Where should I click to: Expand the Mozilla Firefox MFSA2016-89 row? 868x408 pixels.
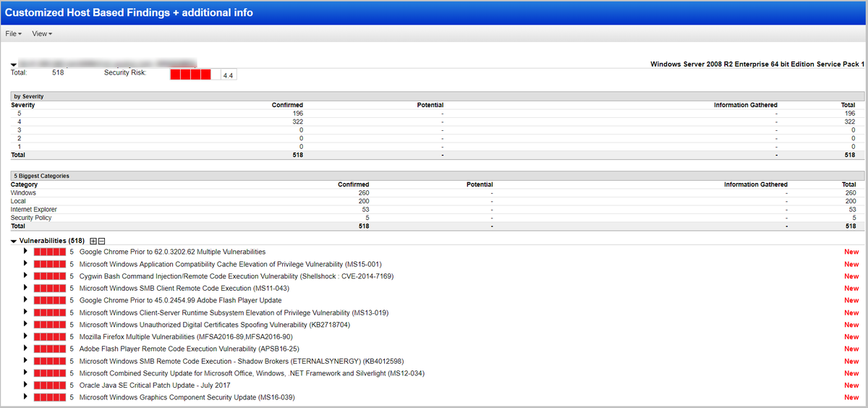pyautogui.click(x=26, y=336)
